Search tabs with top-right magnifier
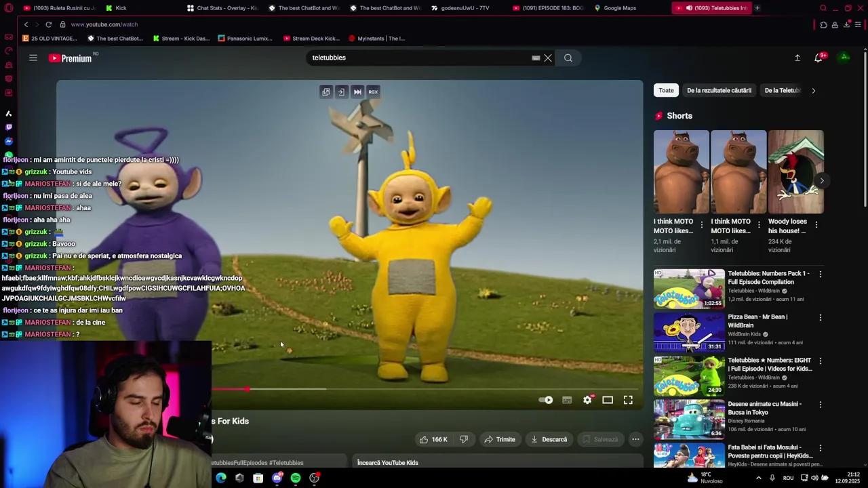The height and width of the screenshot is (488, 868). (823, 8)
